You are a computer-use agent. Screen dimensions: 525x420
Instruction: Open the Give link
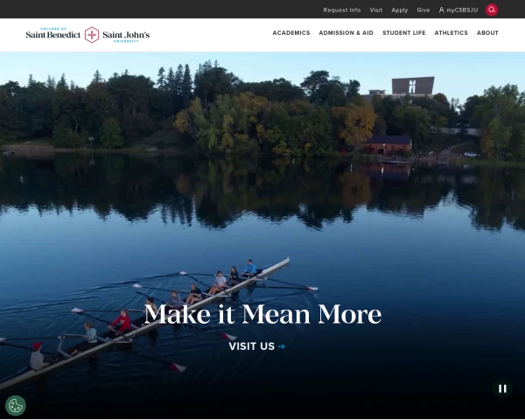click(423, 10)
